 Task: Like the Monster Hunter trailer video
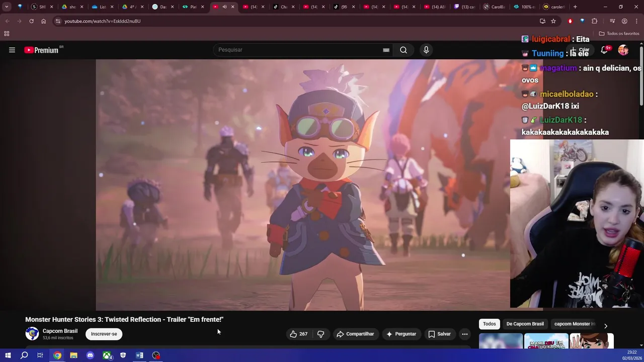click(x=298, y=334)
